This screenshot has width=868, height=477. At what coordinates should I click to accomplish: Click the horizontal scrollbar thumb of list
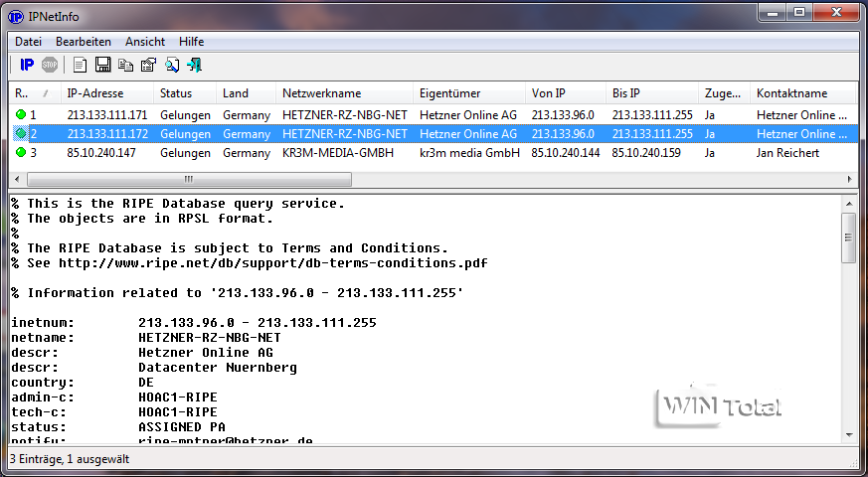(189, 179)
